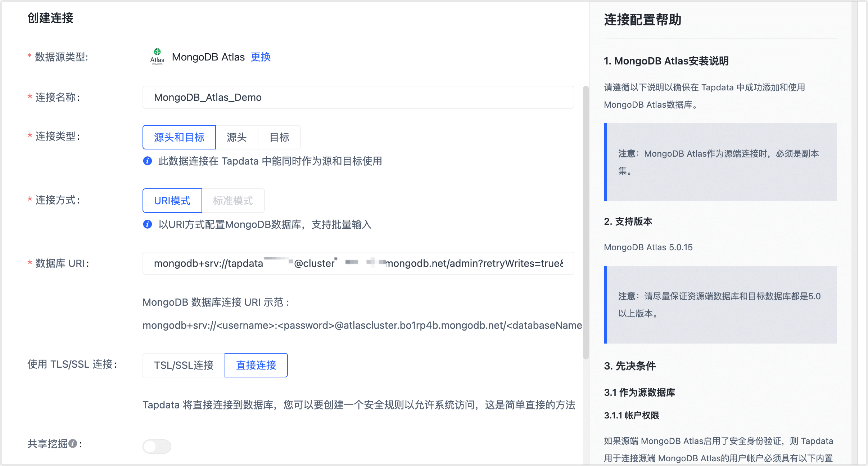
Task: Select 直接连接 for direct connection
Action: click(256, 365)
